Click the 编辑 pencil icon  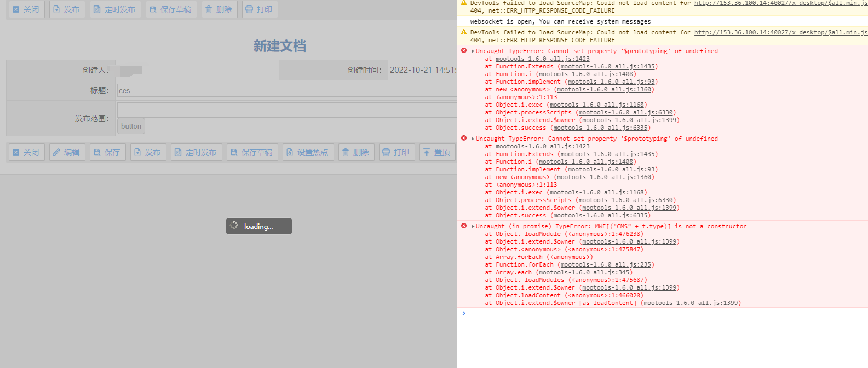point(56,152)
